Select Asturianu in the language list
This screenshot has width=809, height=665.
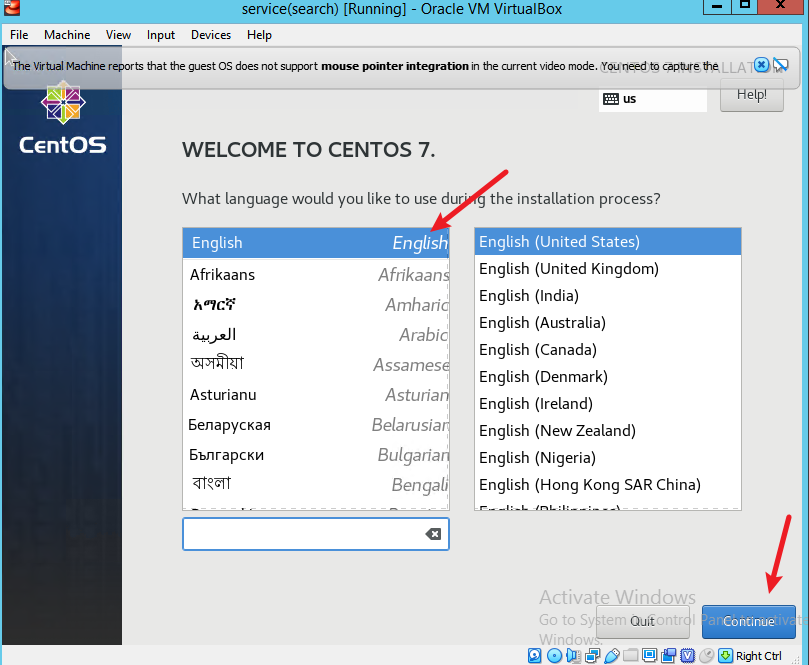tap(316, 395)
